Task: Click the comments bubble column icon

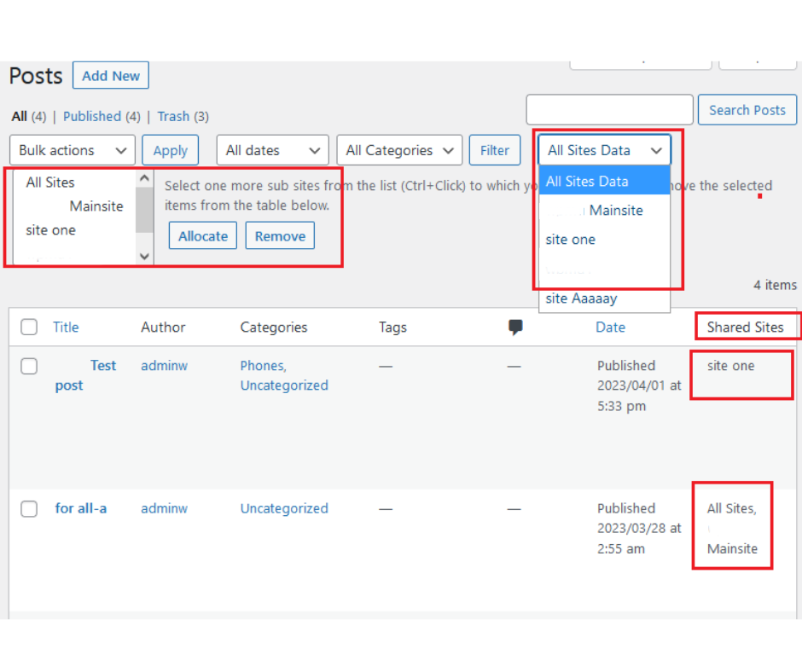Action: click(x=515, y=327)
